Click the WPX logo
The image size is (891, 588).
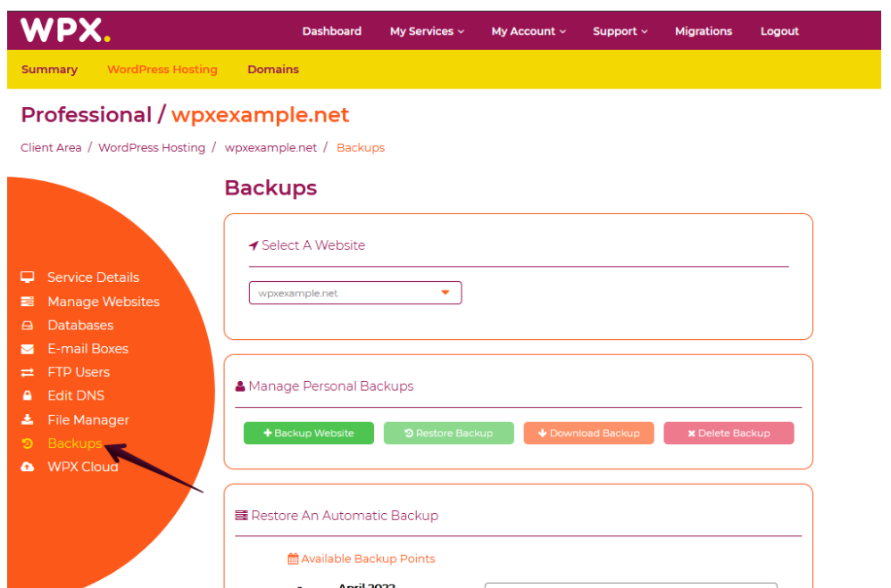click(x=65, y=30)
